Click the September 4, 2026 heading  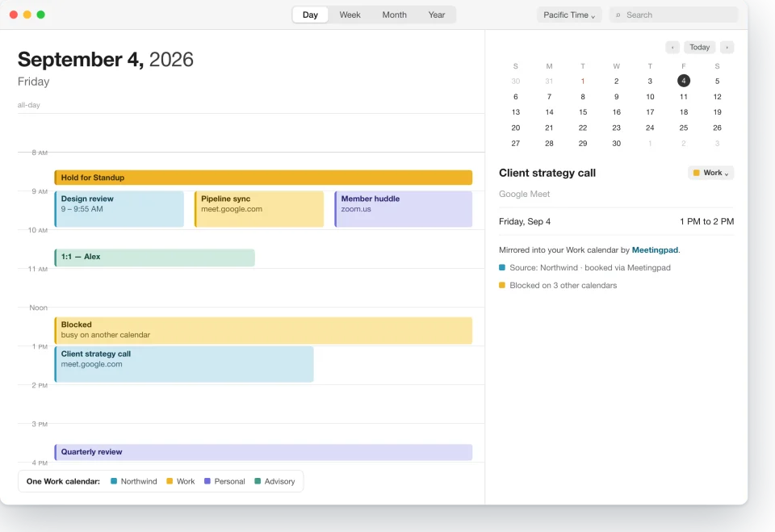105,59
